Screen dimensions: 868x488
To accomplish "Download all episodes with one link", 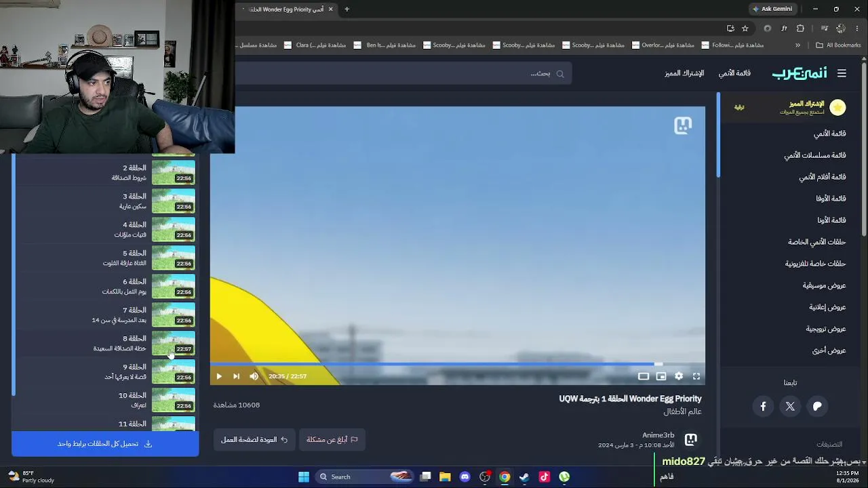I will click(105, 444).
